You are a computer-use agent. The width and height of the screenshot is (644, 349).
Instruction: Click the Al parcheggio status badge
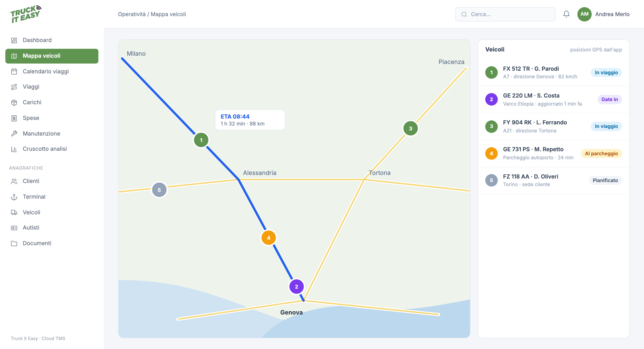click(601, 154)
